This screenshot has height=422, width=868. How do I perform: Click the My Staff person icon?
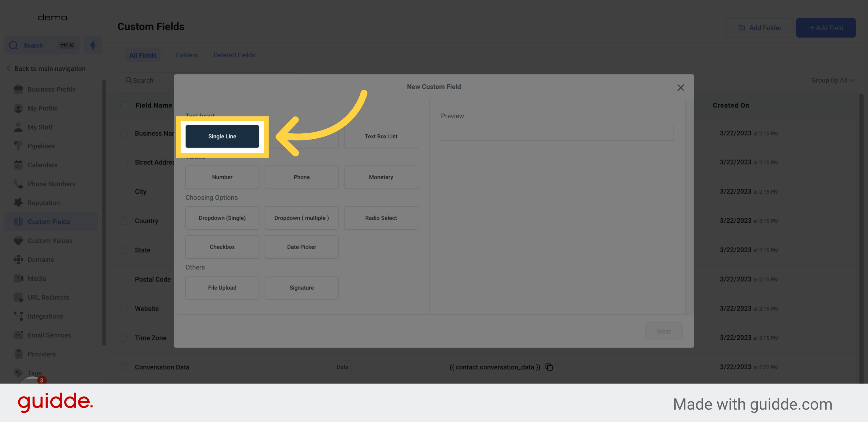click(18, 127)
